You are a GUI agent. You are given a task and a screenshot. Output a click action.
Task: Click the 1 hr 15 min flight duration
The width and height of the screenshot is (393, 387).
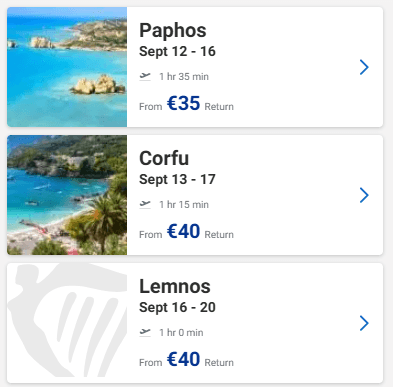184,205
